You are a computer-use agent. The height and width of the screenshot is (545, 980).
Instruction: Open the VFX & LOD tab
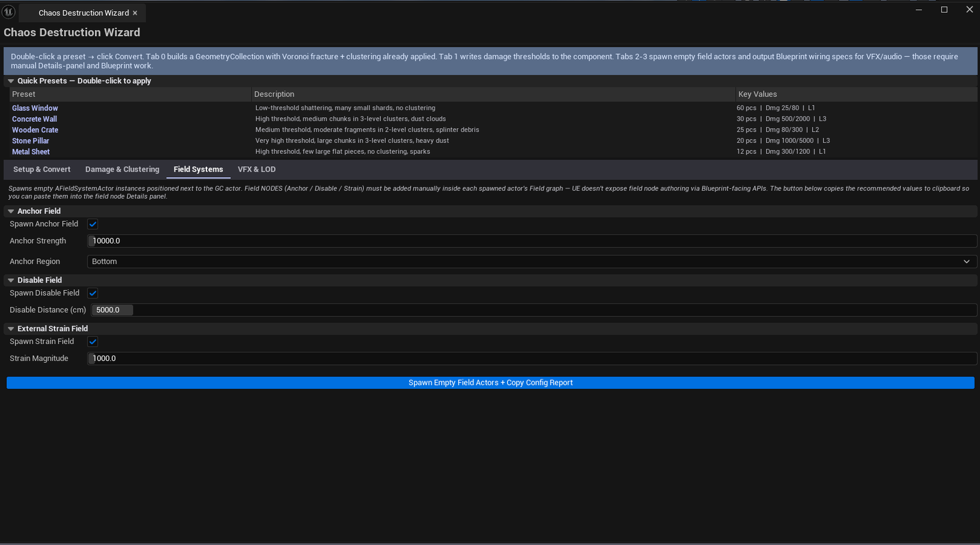pyautogui.click(x=257, y=169)
